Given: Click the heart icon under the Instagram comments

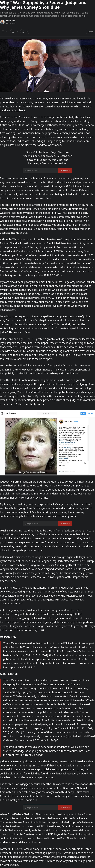Looking at the screenshot, I should 60,463.
